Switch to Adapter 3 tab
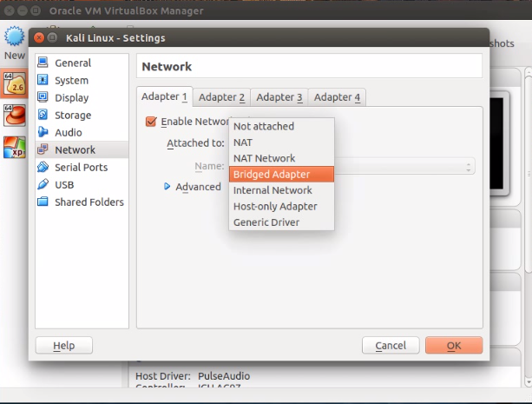 click(279, 97)
